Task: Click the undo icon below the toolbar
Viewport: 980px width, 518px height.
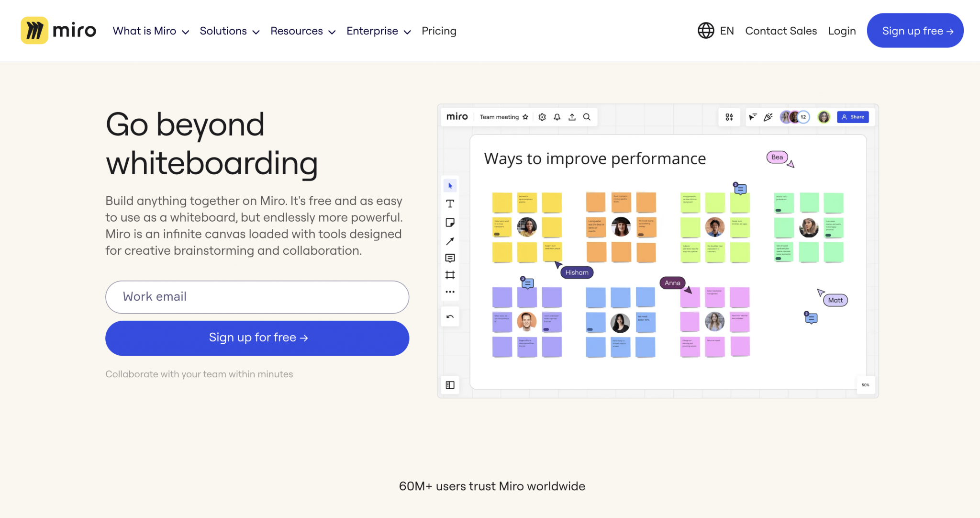Action: coord(450,316)
